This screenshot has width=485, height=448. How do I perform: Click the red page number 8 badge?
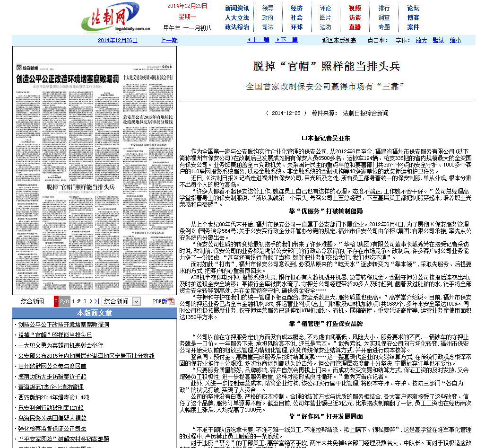point(56,301)
